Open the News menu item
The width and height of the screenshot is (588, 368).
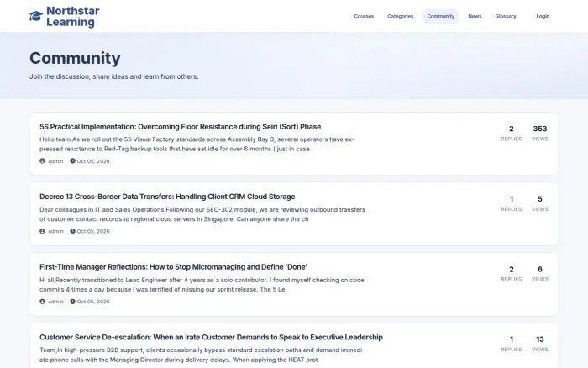click(x=475, y=16)
